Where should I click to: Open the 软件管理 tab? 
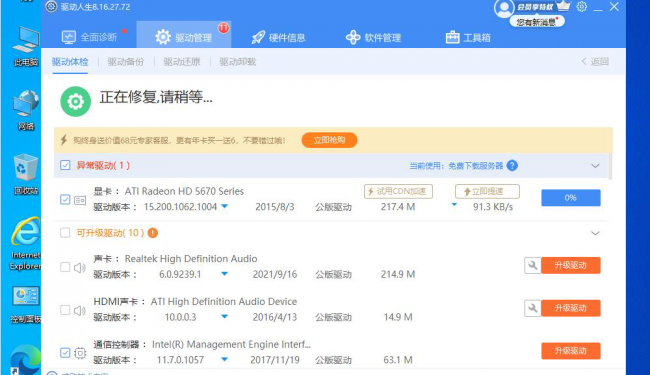tap(374, 38)
